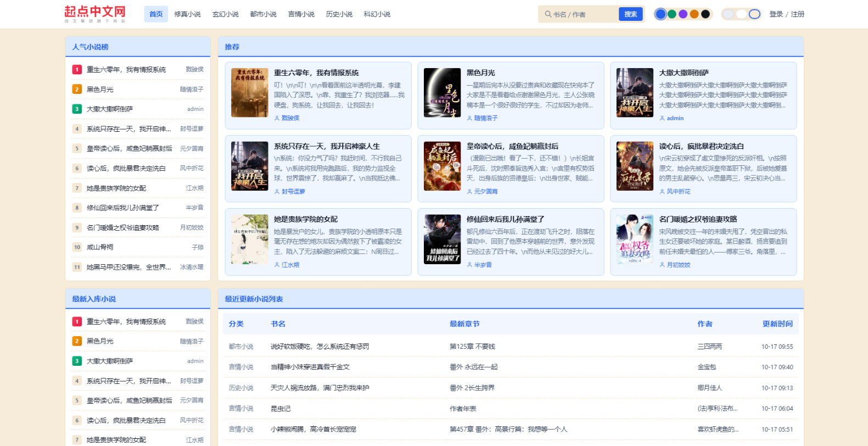Image resolution: width=868 pixels, height=446 pixels.
Task: Click rank 3 badge in 人气小说榜
Action: click(x=77, y=109)
